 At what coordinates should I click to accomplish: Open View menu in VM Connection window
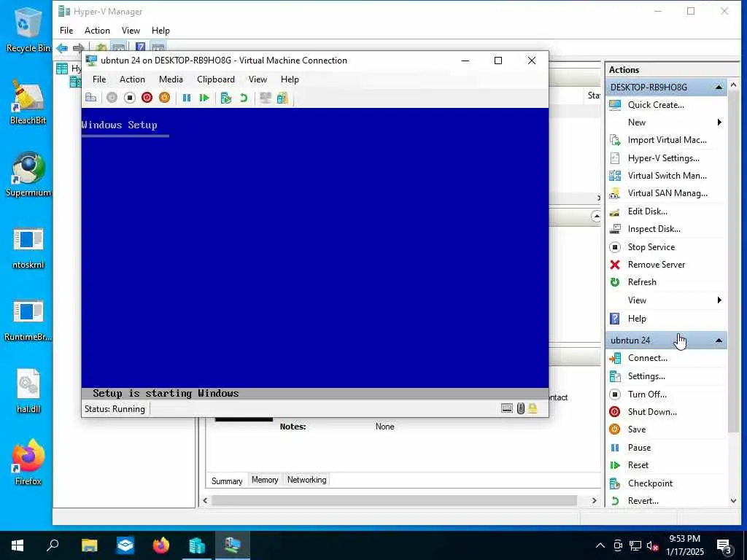pos(258,79)
